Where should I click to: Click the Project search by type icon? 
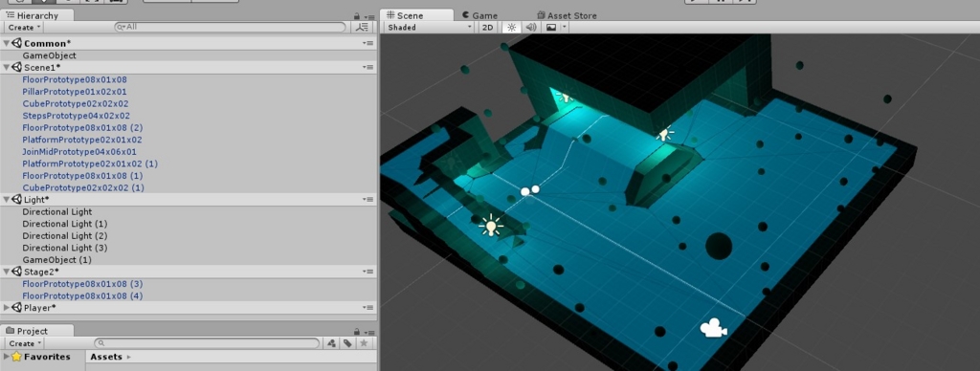click(x=331, y=343)
